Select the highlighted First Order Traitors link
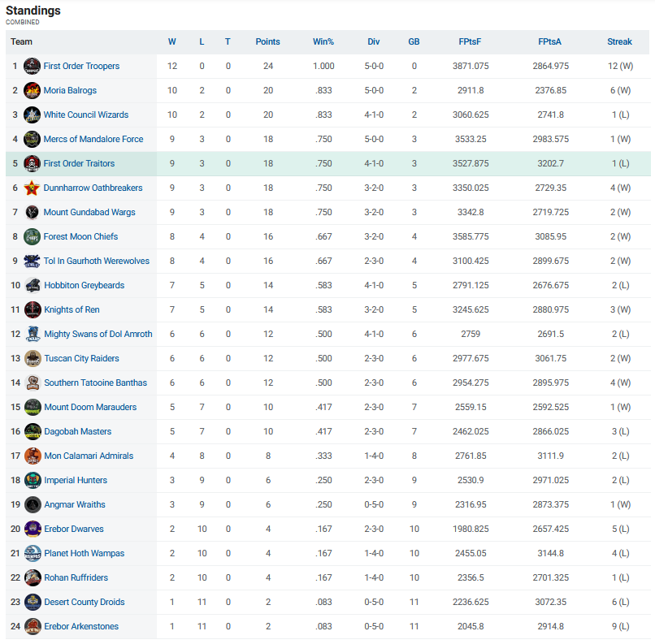 (79, 163)
